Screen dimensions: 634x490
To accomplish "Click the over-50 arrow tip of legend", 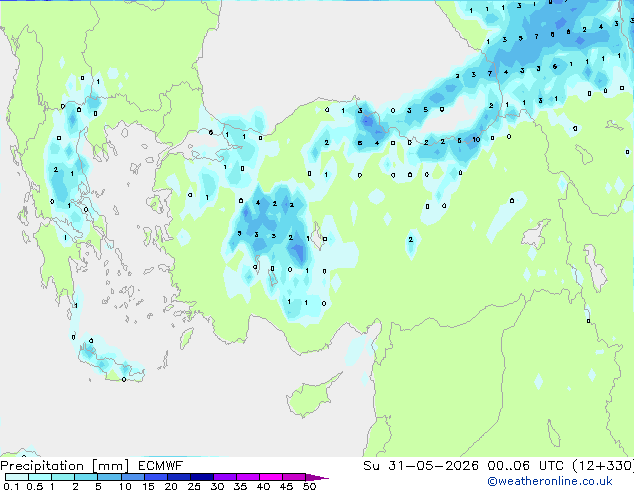I will (317, 477).
